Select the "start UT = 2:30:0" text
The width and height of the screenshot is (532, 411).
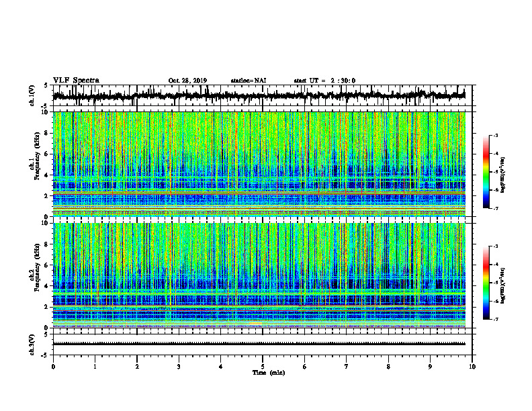(324, 81)
